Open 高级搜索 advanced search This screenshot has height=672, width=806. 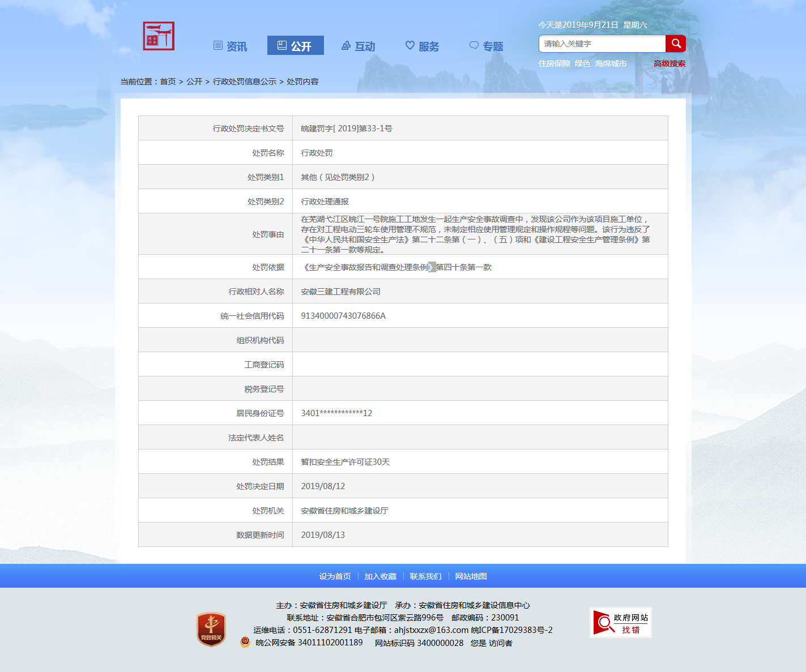coord(669,63)
